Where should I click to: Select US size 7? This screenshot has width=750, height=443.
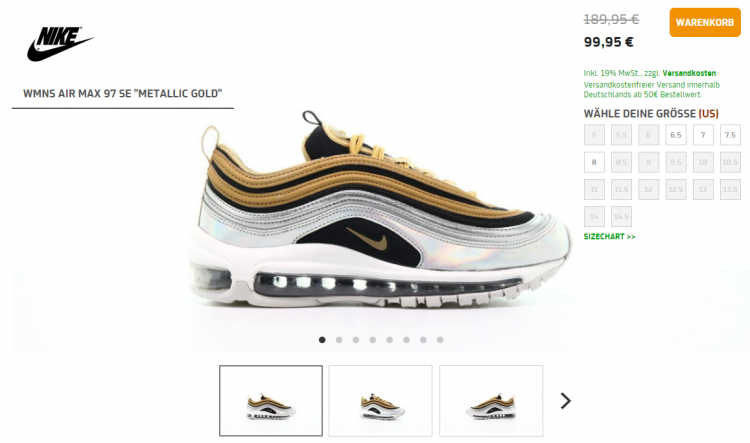coord(703,135)
